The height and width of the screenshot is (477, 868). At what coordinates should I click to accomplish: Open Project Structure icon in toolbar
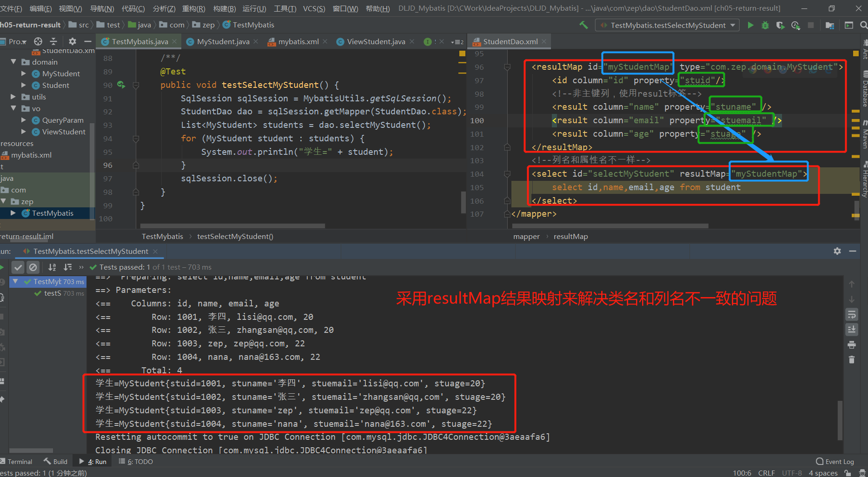coord(830,25)
